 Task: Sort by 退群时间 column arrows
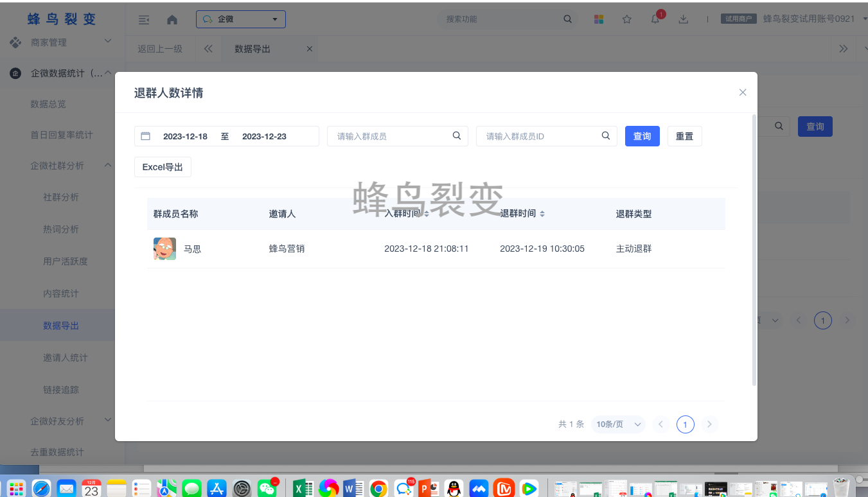point(542,214)
